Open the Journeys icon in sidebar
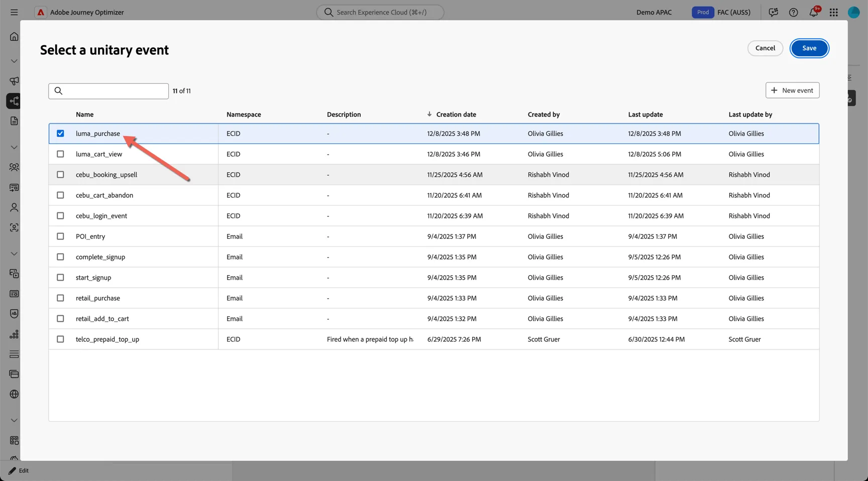Image resolution: width=868 pixels, height=481 pixels. pyautogui.click(x=14, y=101)
